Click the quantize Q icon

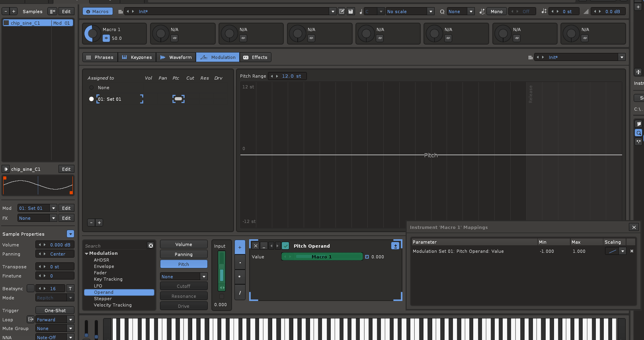pyautogui.click(x=442, y=12)
